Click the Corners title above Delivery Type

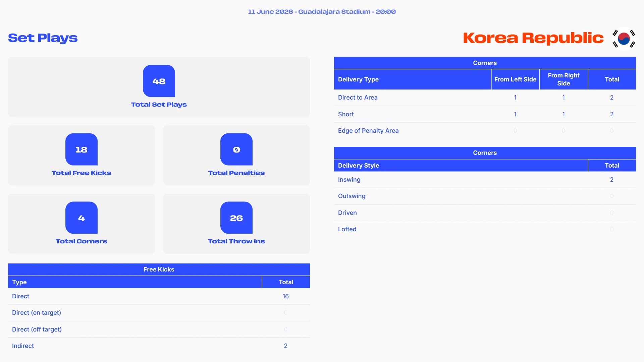pos(485,63)
